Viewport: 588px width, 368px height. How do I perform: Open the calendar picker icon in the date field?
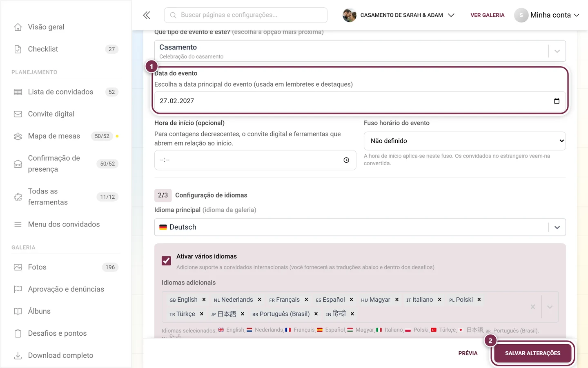point(557,101)
